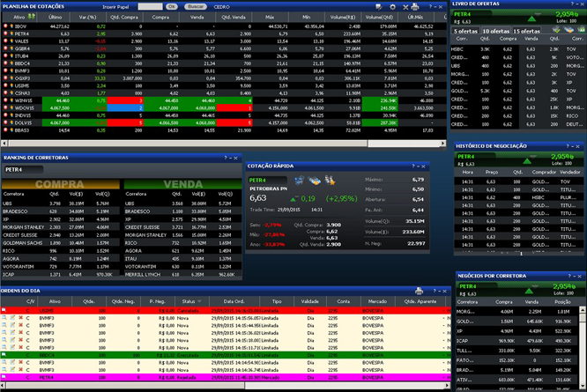Open help for Ranking de Corretoras panel
The height and width of the screenshot is (392, 587).
tap(227, 157)
